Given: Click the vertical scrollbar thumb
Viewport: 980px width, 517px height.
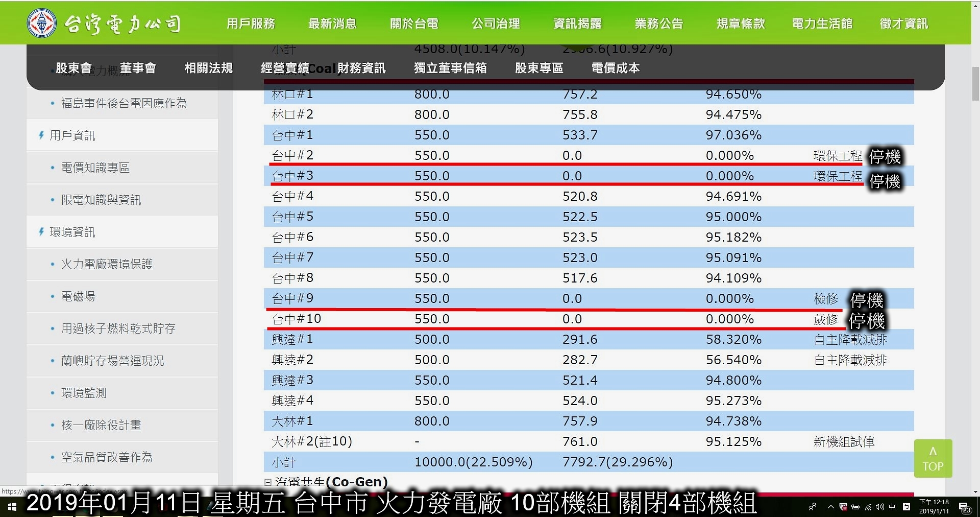Looking at the screenshot, I should [975, 83].
